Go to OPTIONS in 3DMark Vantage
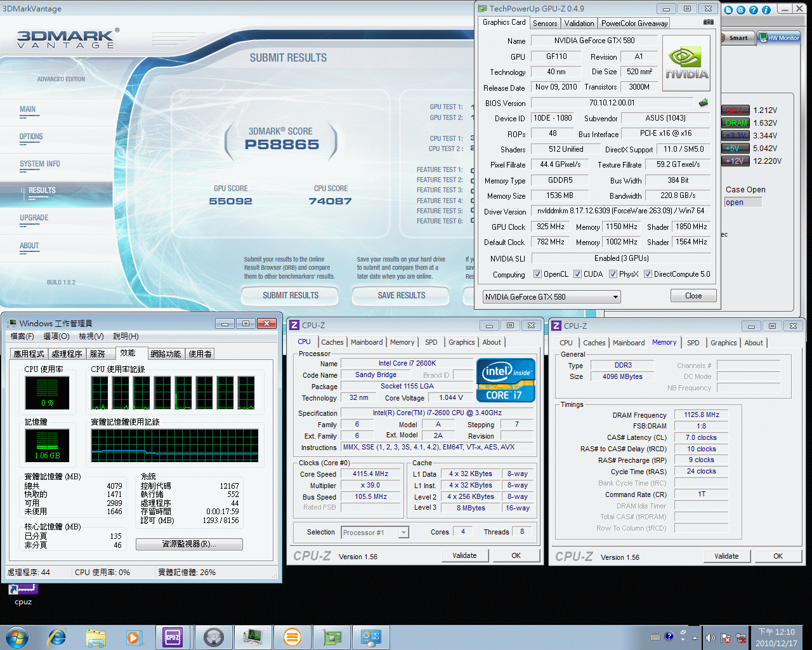 click(31, 136)
